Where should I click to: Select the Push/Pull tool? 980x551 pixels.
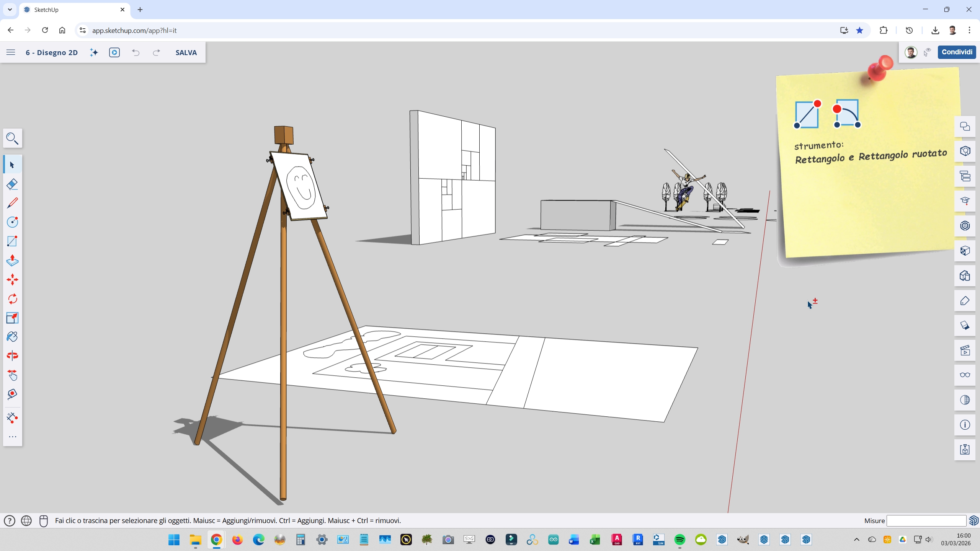(x=12, y=261)
